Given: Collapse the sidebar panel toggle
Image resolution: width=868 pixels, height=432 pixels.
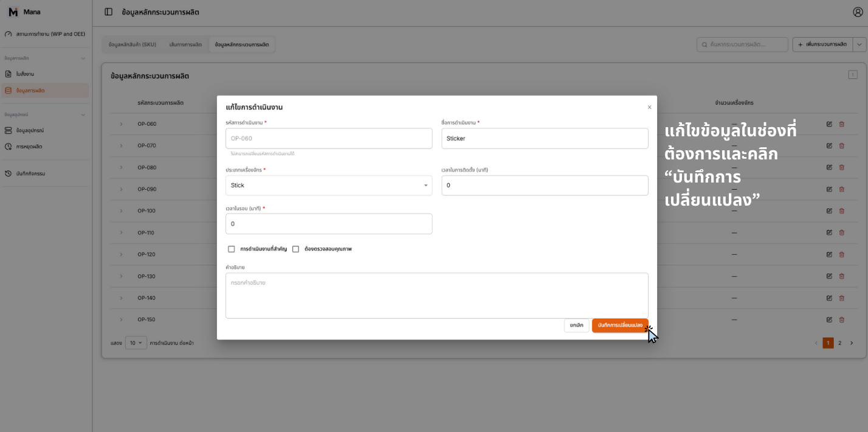Looking at the screenshot, I should [x=108, y=12].
